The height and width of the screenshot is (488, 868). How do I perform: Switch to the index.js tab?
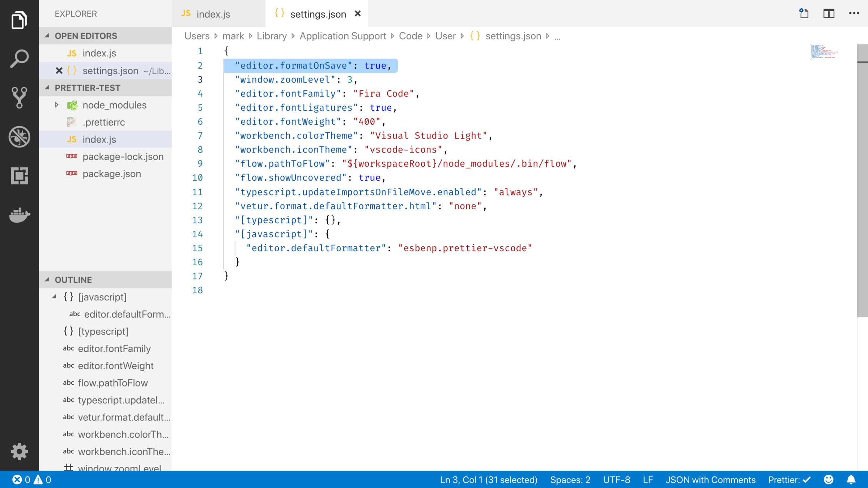[x=213, y=14]
